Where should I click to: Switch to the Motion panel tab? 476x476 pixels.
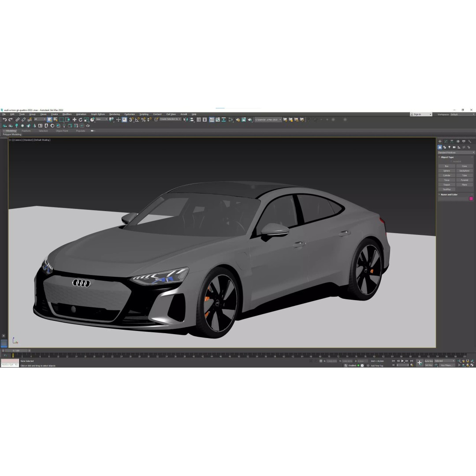458,141
